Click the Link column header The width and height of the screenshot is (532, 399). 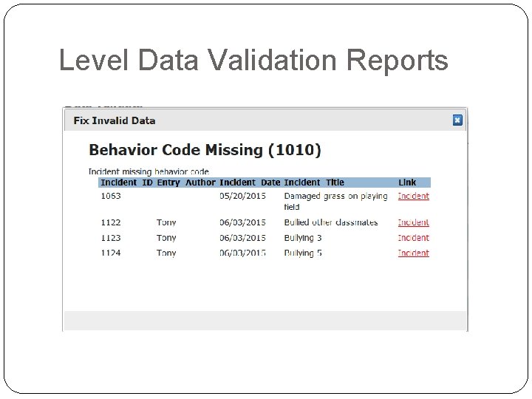pos(407,183)
